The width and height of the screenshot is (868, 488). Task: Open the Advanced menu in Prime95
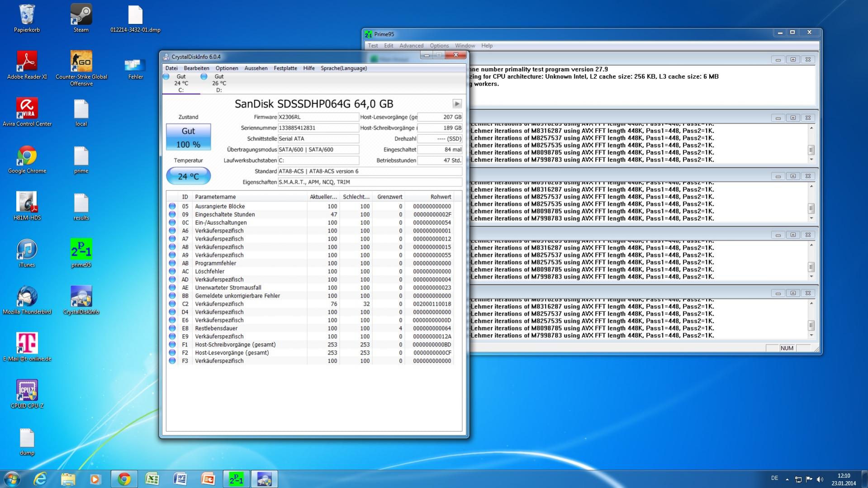pos(411,46)
